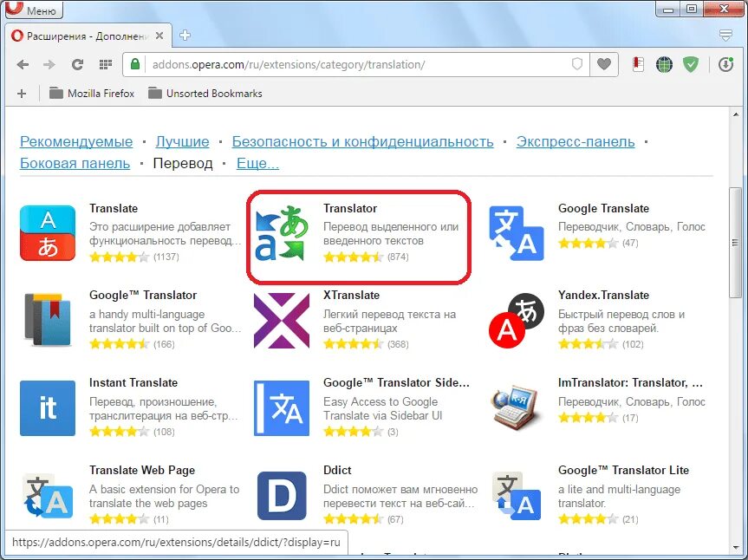Open the Ddict extension title
The image size is (748, 560).
click(x=337, y=471)
